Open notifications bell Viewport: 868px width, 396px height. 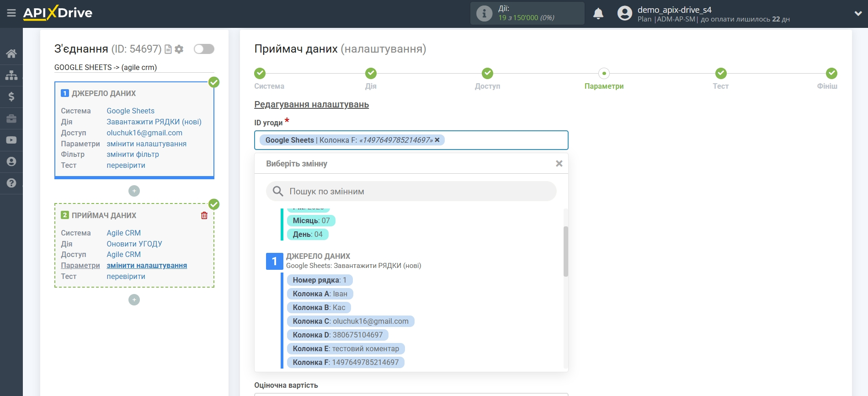click(x=598, y=14)
